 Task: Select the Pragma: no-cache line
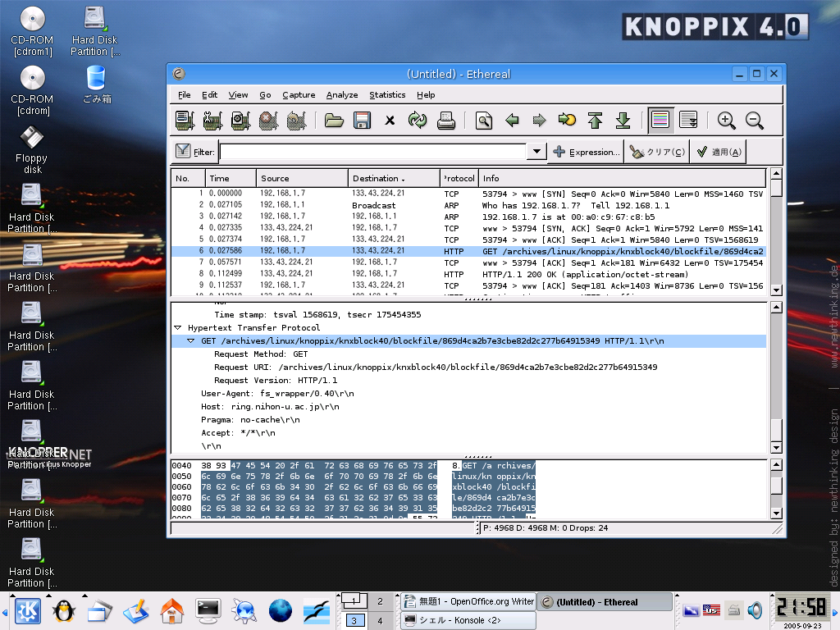click(250, 419)
